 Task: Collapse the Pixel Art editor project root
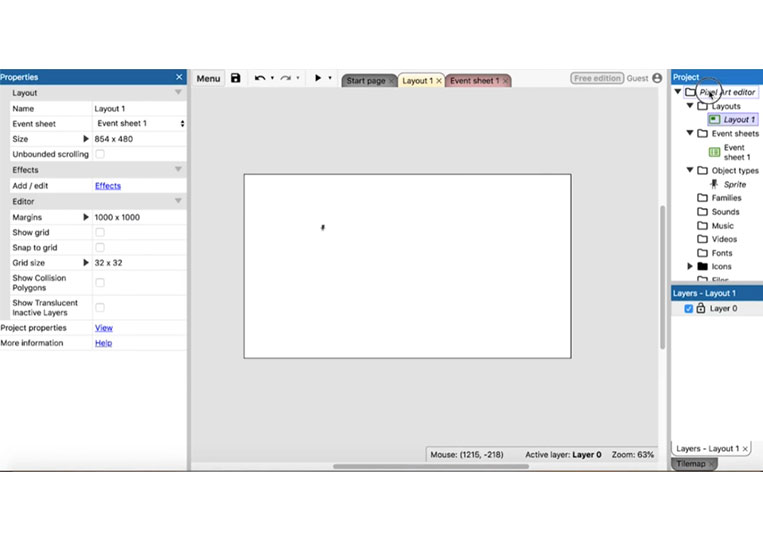677,91
